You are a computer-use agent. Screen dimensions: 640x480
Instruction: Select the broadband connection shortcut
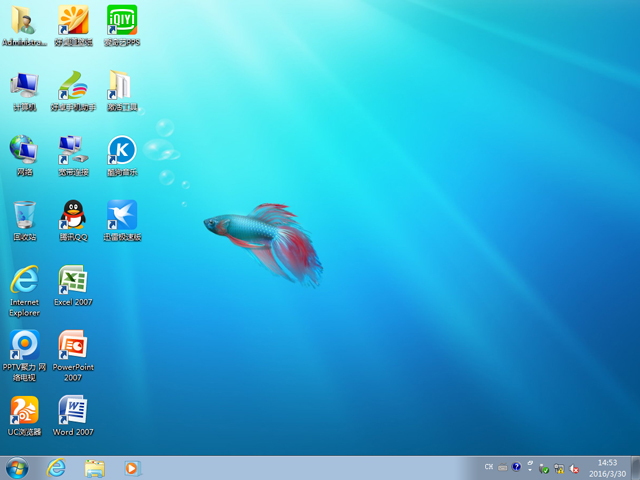coord(73,151)
